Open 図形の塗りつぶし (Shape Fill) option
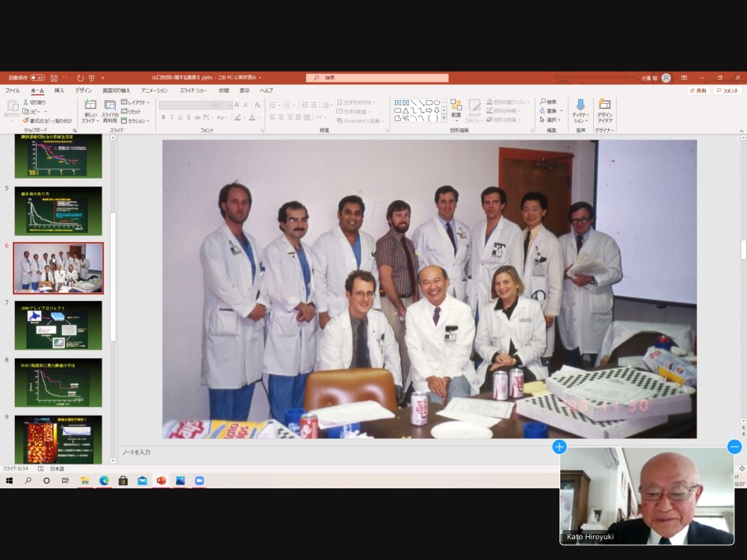747x560 pixels. (508, 102)
